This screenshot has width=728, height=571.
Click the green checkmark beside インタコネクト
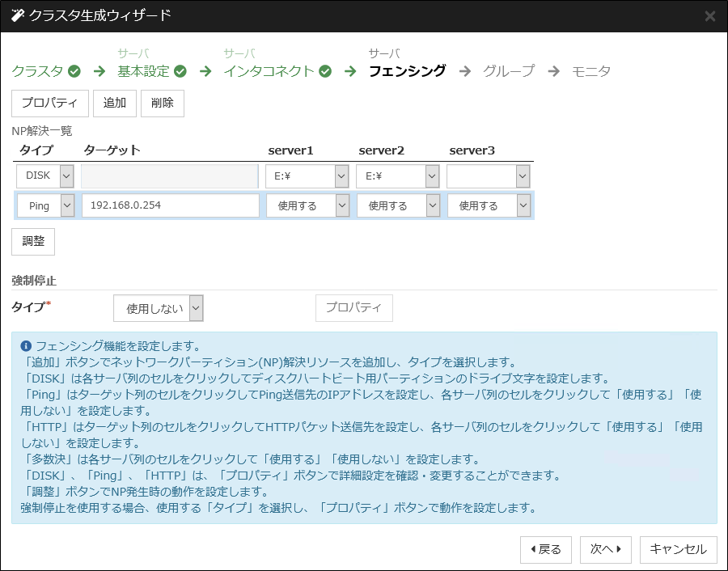(x=325, y=70)
